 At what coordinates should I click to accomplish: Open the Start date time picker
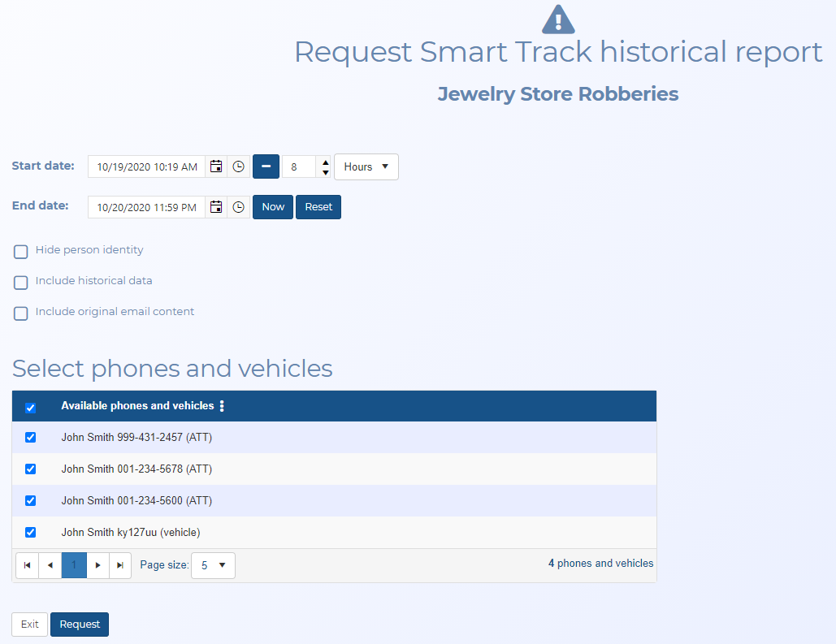pos(238,166)
